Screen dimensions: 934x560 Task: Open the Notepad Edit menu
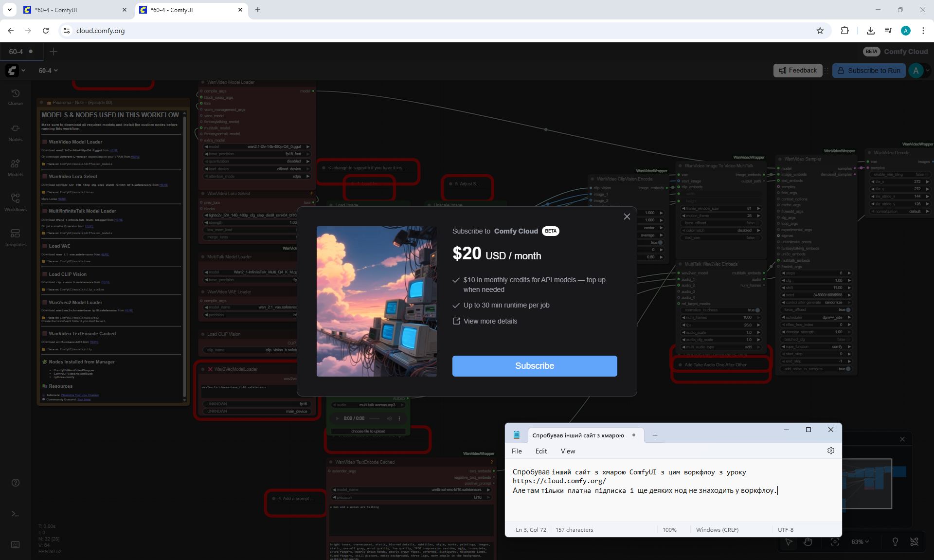pos(541,451)
